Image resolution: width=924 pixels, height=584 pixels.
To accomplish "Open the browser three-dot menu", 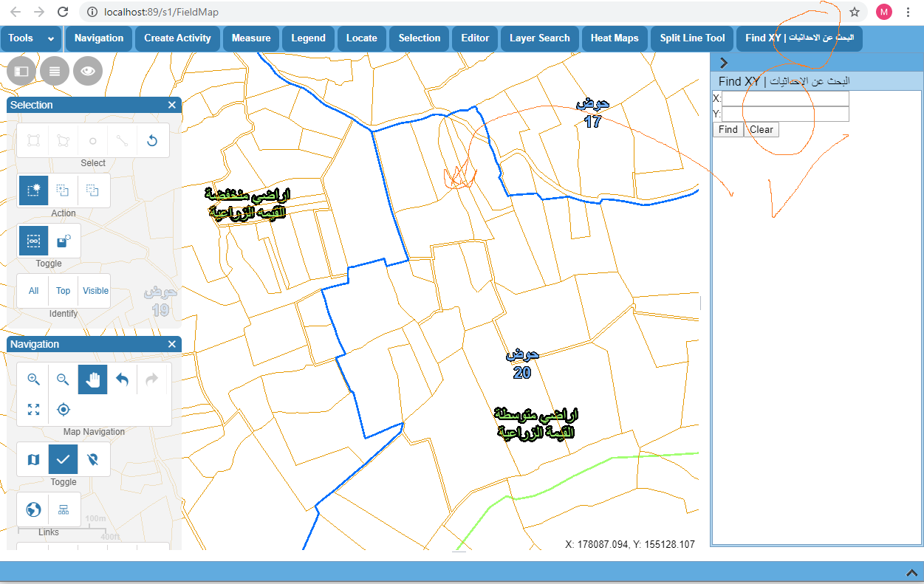I will pyautogui.click(x=908, y=12).
